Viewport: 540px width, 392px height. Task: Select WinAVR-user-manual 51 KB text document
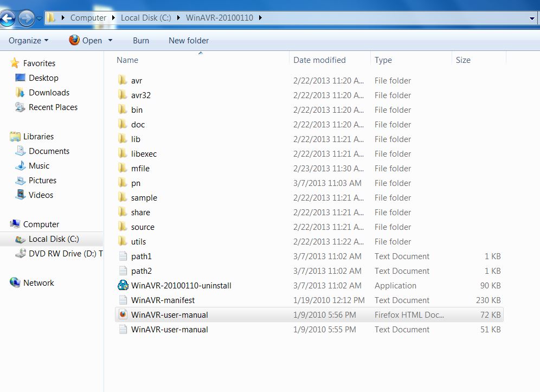point(170,330)
